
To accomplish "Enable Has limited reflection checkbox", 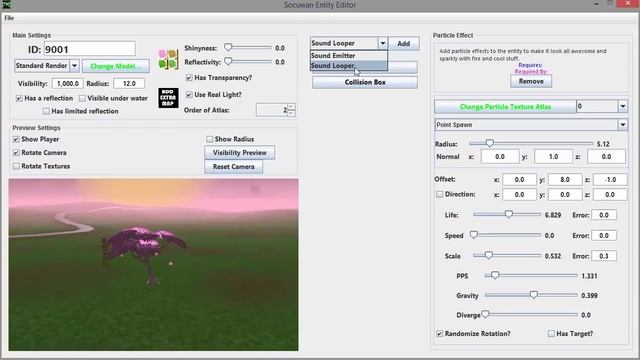I will point(46,111).
